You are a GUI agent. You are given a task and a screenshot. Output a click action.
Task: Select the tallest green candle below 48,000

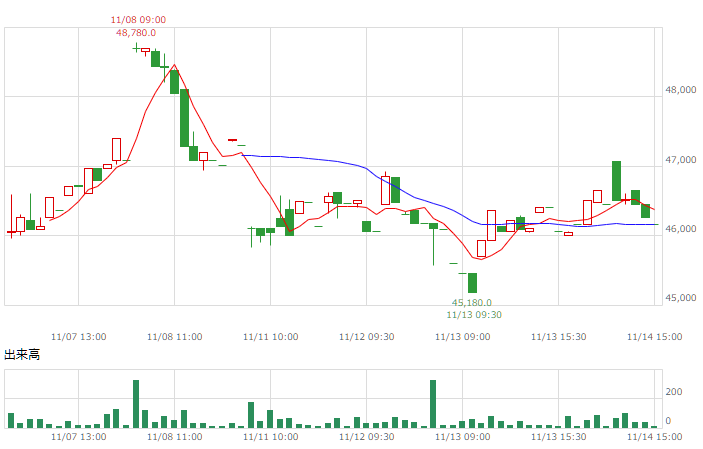(x=184, y=118)
